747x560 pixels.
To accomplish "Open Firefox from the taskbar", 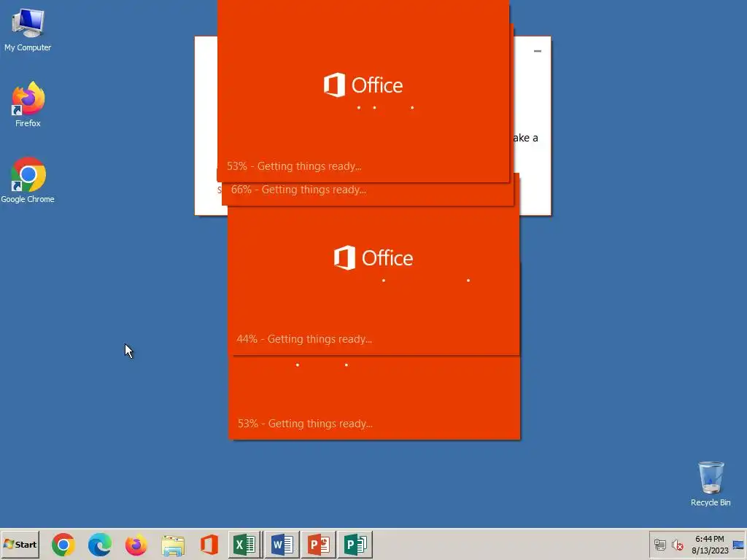I will (x=136, y=544).
